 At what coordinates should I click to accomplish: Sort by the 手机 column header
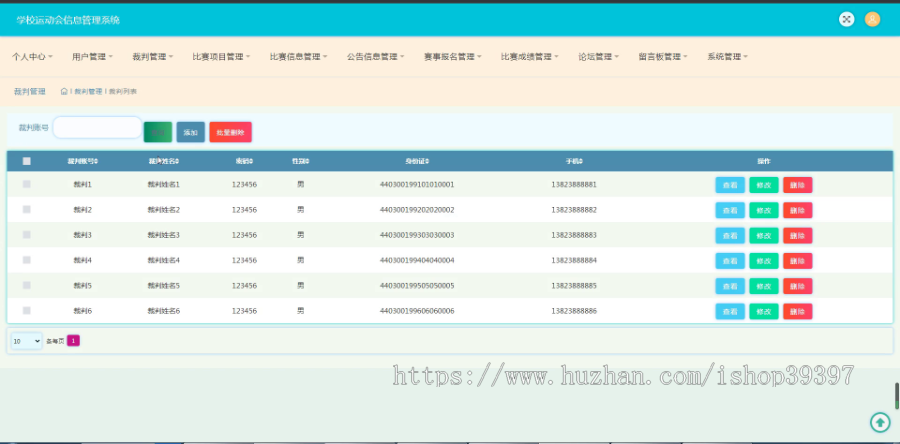click(574, 161)
